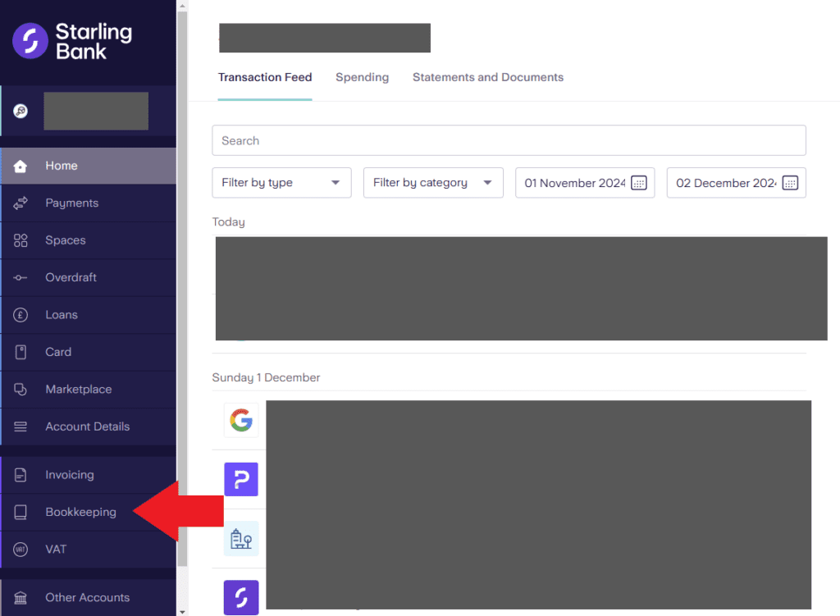Screen dimensions: 840x616
Task: Click the Account Details lines icon
Action: point(21,427)
